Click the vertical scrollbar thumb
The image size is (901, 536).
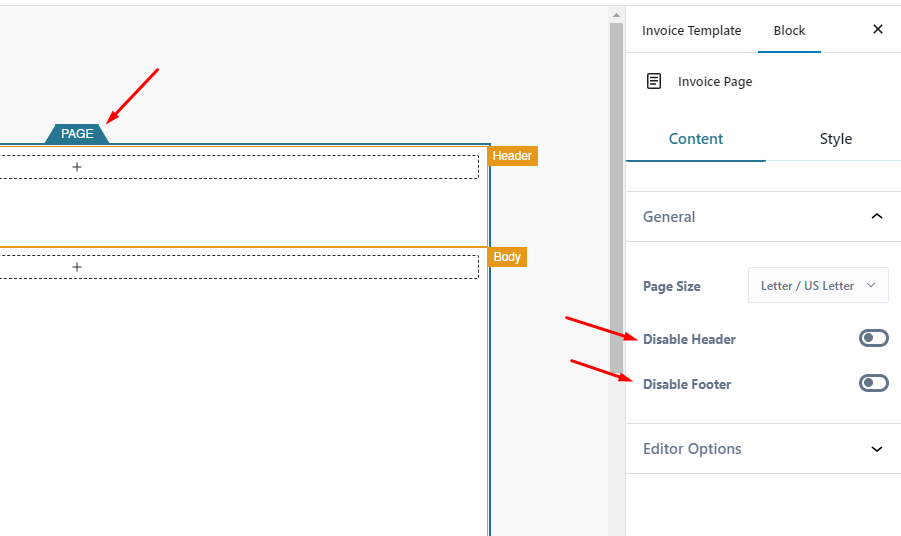click(x=616, y=198)
